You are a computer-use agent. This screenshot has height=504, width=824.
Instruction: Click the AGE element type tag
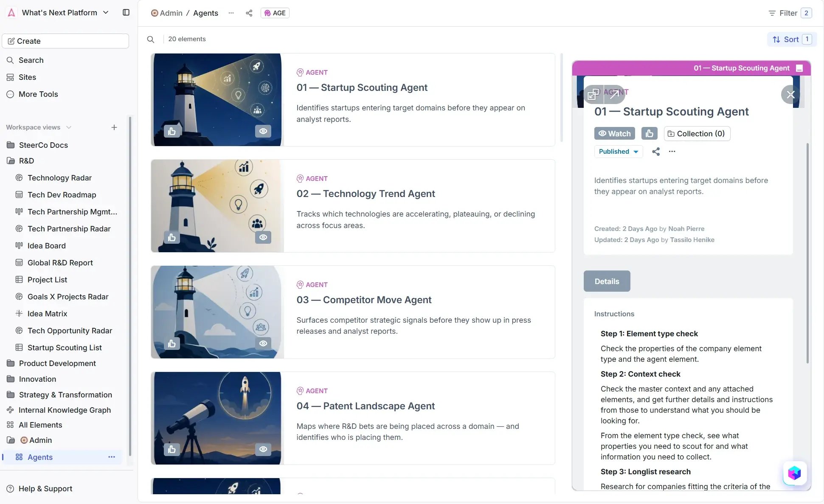point(275,13)
